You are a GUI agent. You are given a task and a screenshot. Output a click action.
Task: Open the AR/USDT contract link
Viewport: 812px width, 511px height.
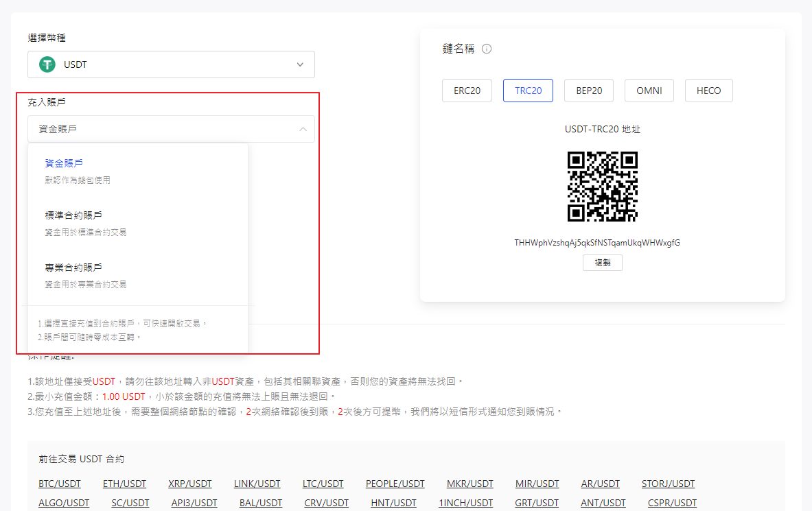point(600,484)
